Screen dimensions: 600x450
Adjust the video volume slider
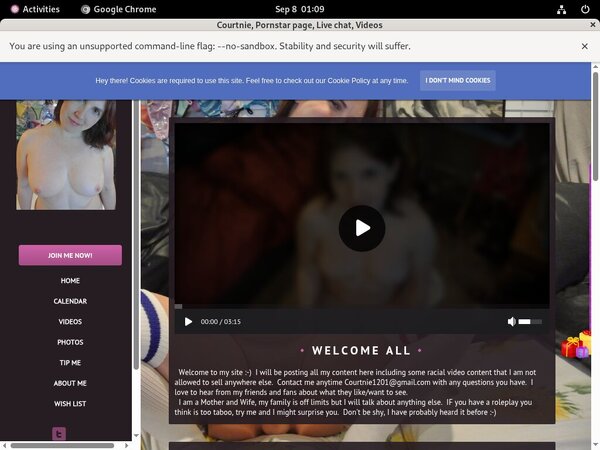[x=530, y=322]
